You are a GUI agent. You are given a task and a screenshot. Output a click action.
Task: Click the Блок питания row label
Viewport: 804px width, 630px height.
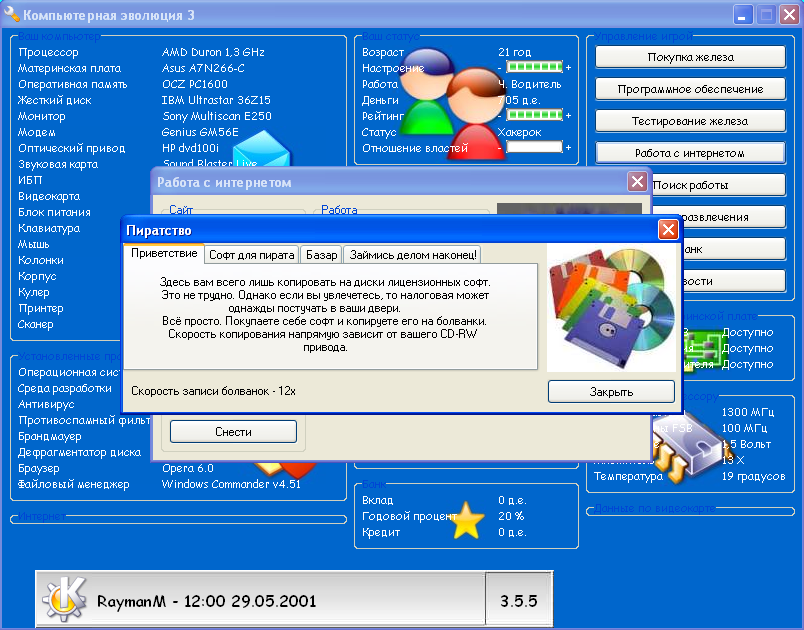[x=54, y=212]
